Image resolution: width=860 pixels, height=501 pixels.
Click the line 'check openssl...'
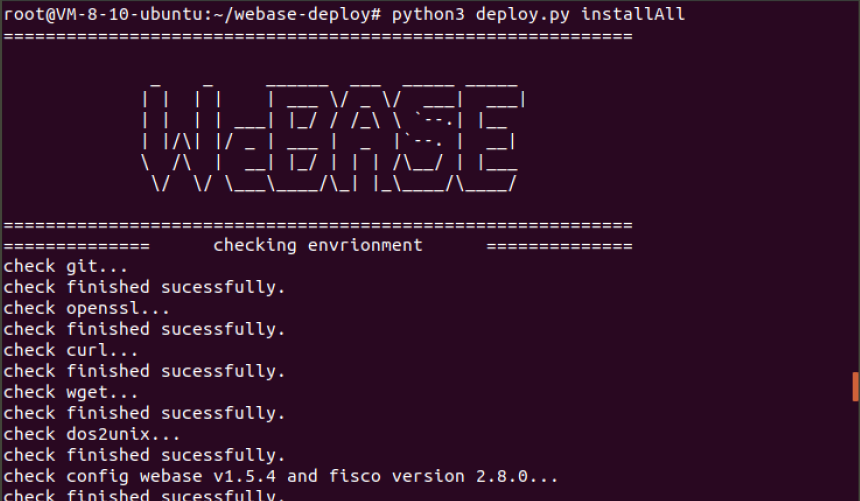[86, 308]
